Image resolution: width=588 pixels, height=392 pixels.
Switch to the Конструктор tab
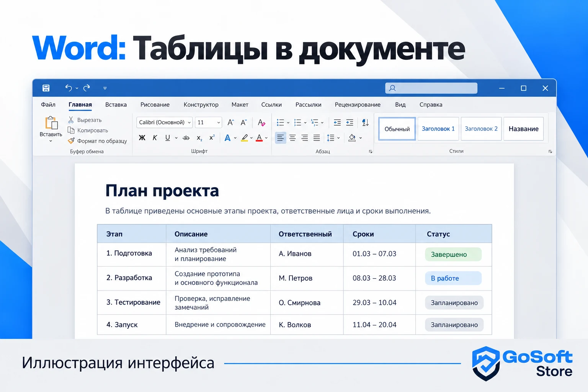pyautogui.click(x=201, y=105)
